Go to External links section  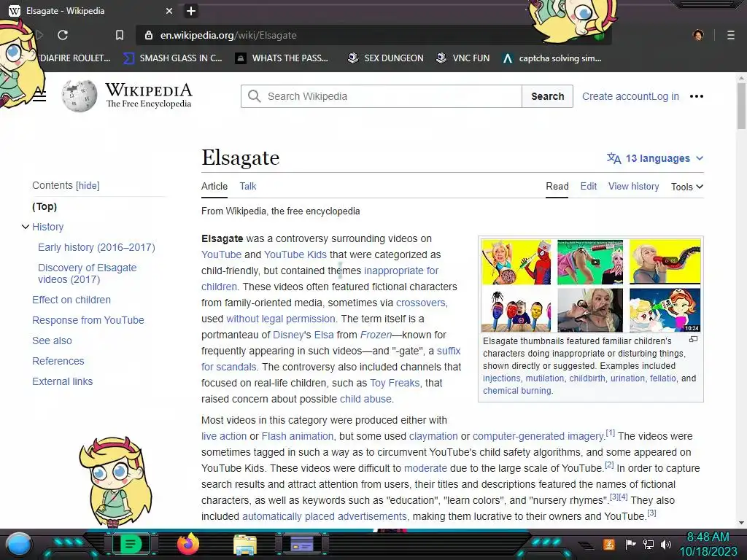click(63, 381)
